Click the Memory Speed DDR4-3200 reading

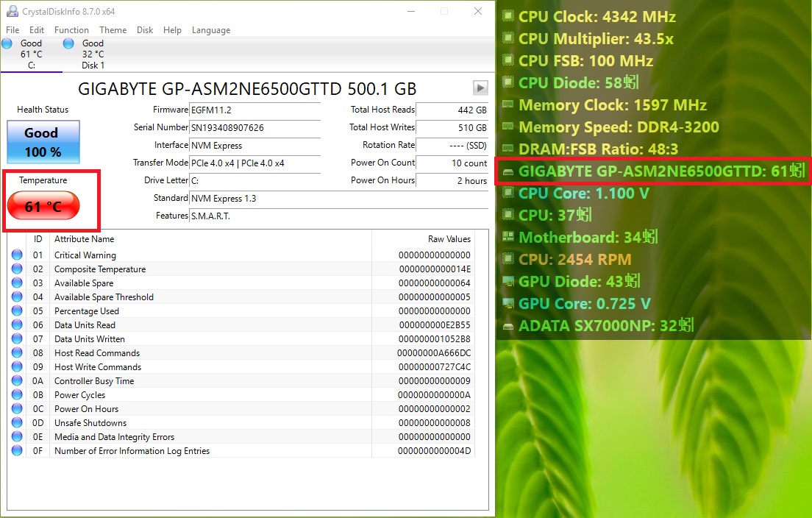click(x=619, y=127)
